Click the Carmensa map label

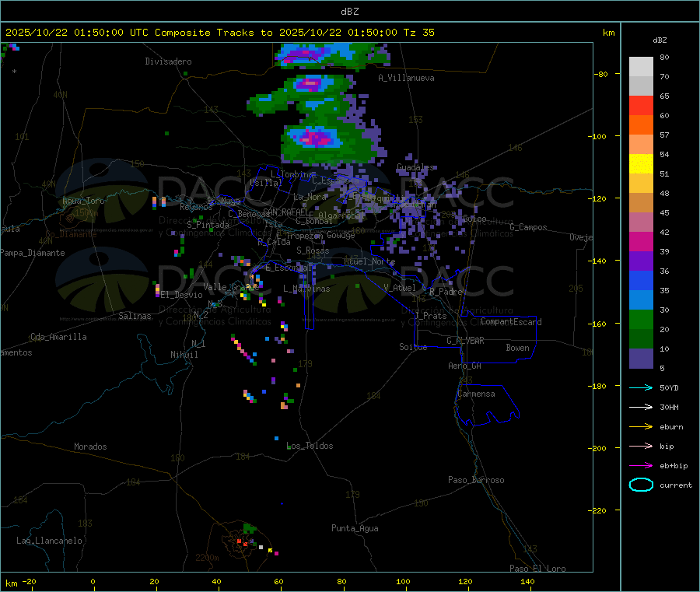[476, 394]
